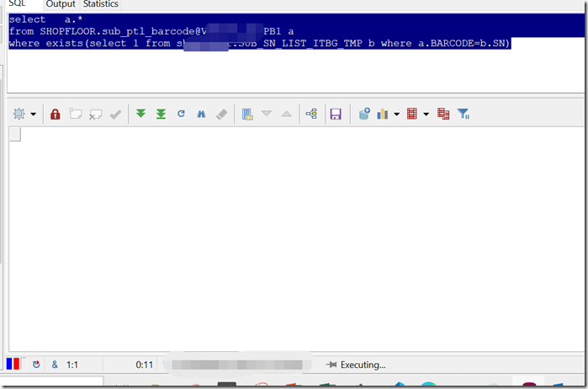Screen dimensions: 588x389
Task: Open the Output tab
Action: pos(61,4)
